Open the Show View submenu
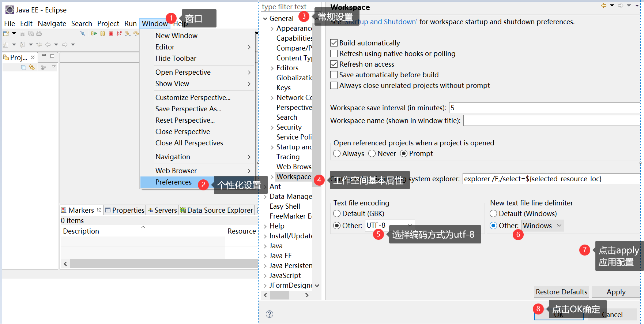644x324 pixels. tap(197, 83)
